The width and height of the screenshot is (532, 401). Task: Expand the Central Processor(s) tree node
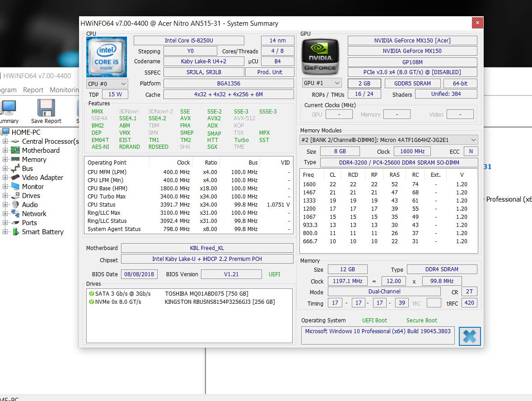pos(5,141)
